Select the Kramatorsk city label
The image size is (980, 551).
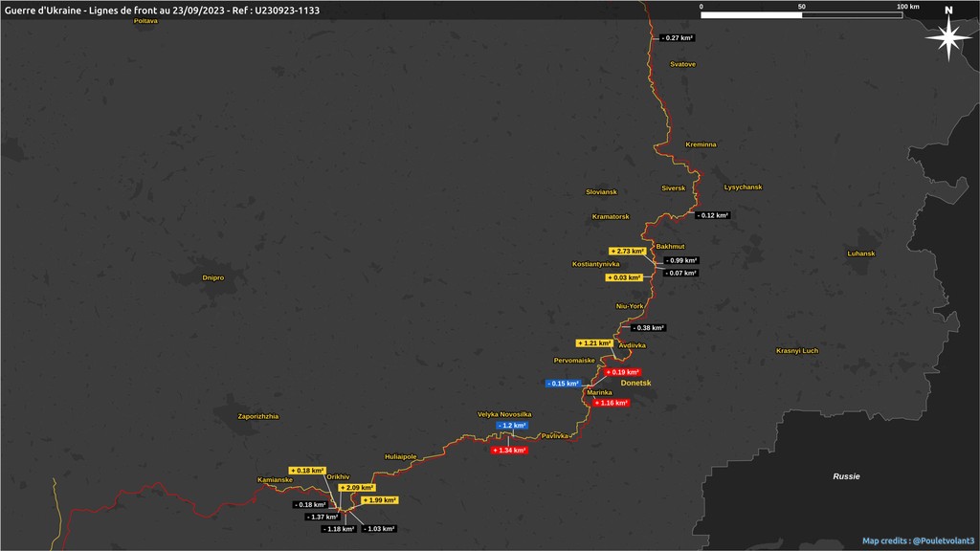point(611,217)
